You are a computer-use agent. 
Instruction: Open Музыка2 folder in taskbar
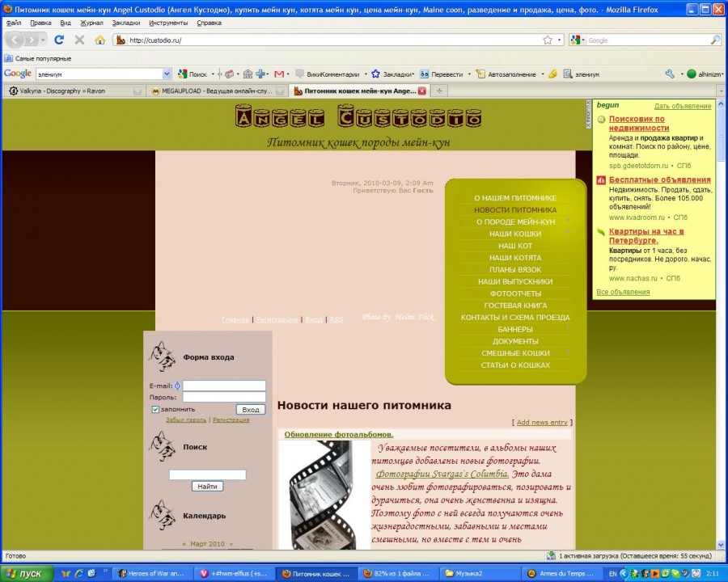pyautogui.click(x=478, y=574)
